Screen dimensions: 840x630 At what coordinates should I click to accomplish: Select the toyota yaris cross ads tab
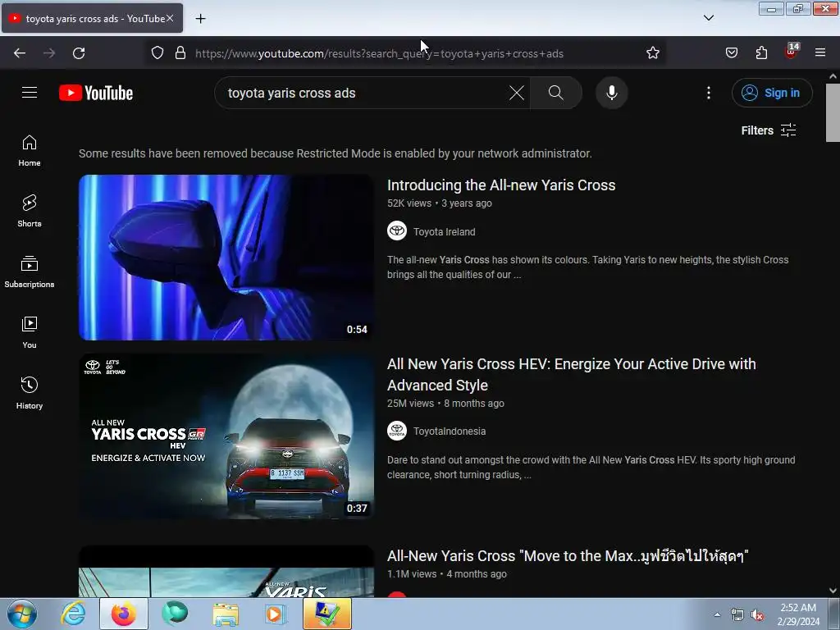tap(92, 19)
